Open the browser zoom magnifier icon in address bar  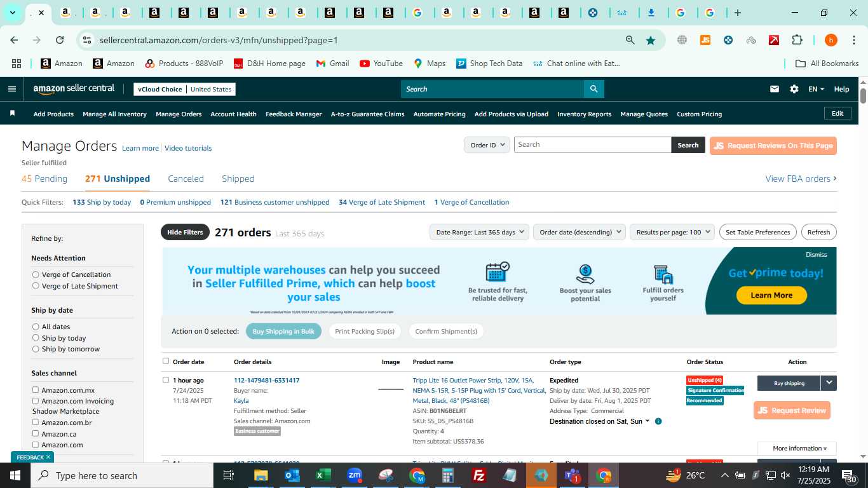pyautogui.click(x=630, y=40)
